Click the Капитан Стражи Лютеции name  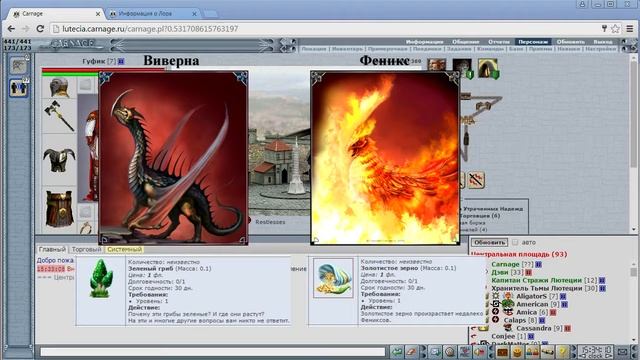pos(536,280)
